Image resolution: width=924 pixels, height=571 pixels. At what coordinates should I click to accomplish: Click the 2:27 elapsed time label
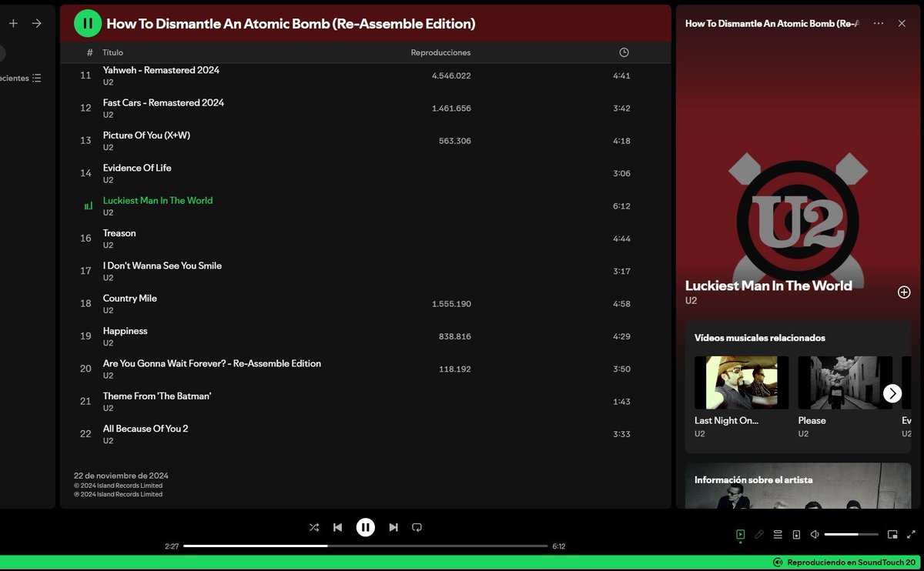[x=172, y=546]
